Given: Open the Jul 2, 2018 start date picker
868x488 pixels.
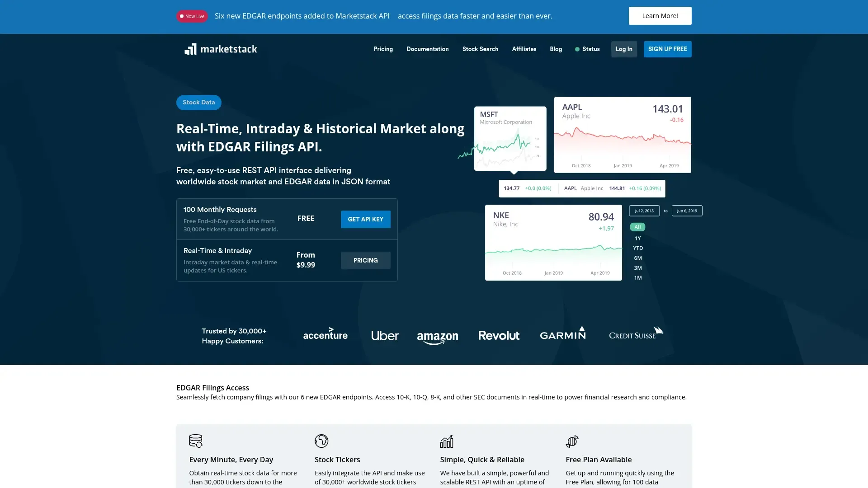Looking at the screenshot, I should pos(644,211).
